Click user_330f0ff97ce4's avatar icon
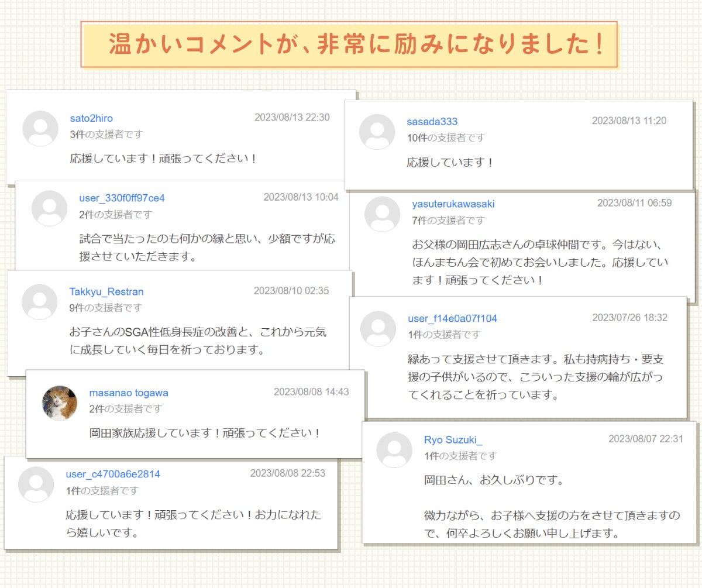The width and height of the screenshot is (702, 588). point(50,208)
